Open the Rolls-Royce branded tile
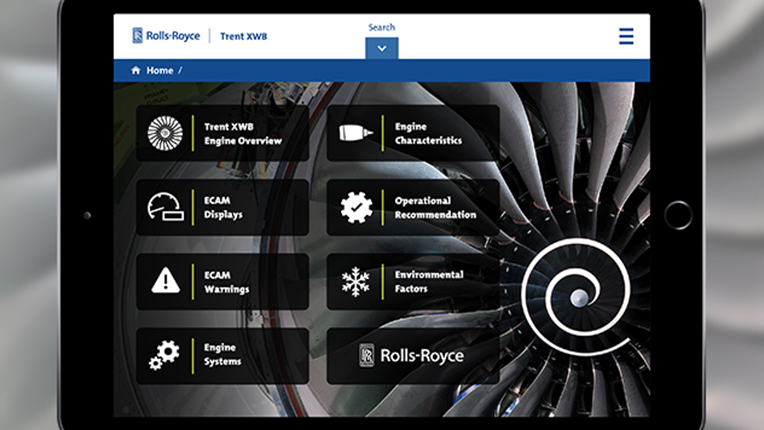This screenshot has width=764, height=430. [x=412, y=355]
